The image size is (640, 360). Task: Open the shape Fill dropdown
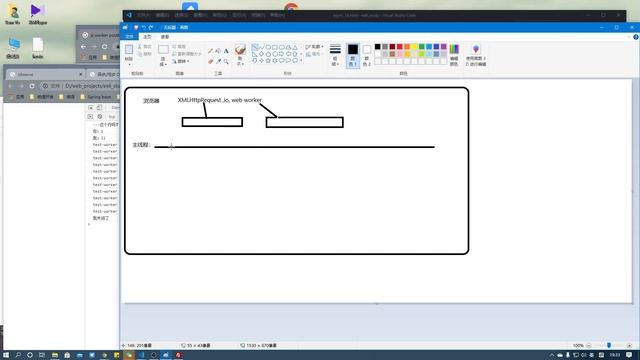313,54
